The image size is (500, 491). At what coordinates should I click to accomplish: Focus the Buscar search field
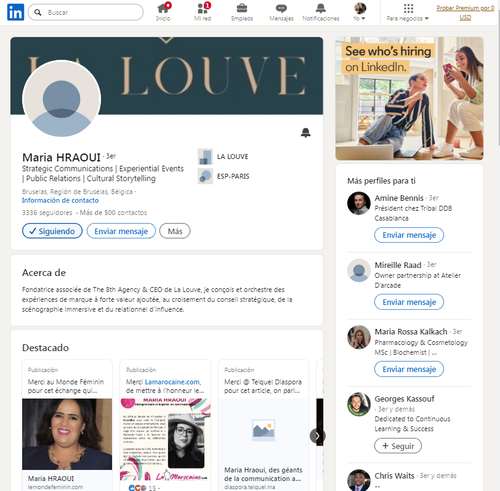[86, 12]
